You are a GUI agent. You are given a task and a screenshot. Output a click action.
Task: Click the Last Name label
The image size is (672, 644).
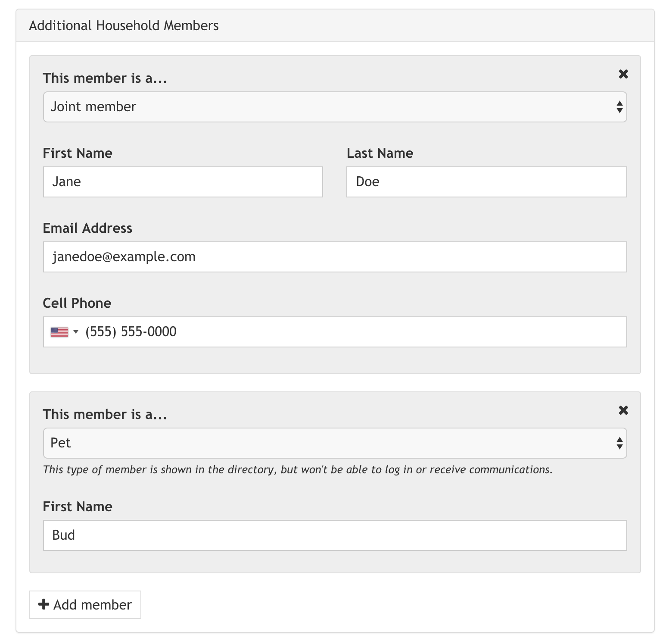click(380, 153)
